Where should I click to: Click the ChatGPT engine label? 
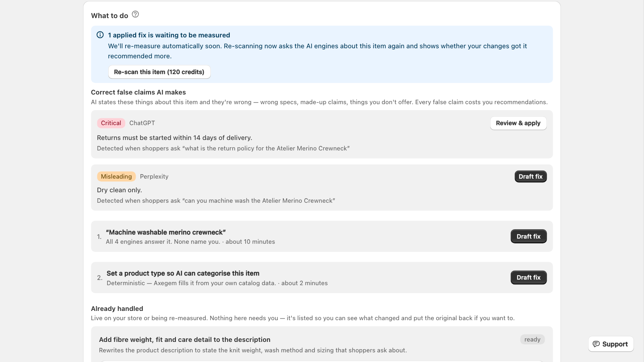(142, 123)
